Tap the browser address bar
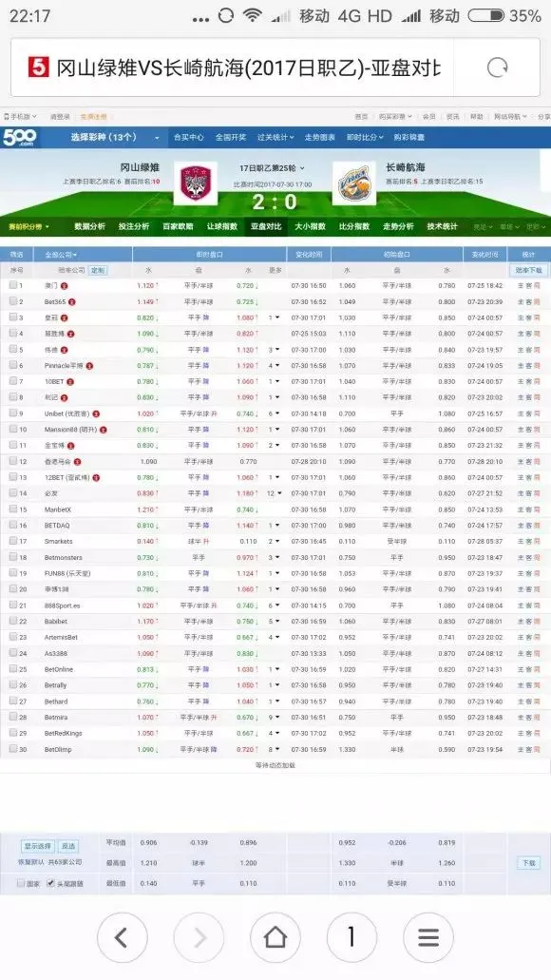 [x=275, y=67]
